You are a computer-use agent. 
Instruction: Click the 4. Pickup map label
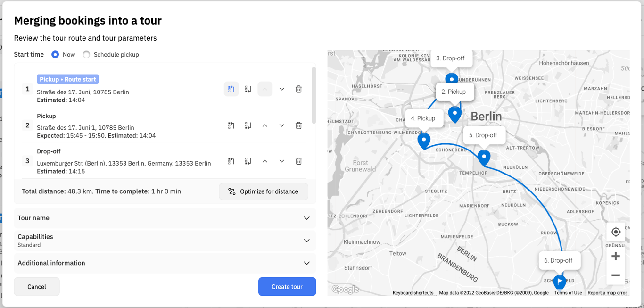(x=423, y=118)
